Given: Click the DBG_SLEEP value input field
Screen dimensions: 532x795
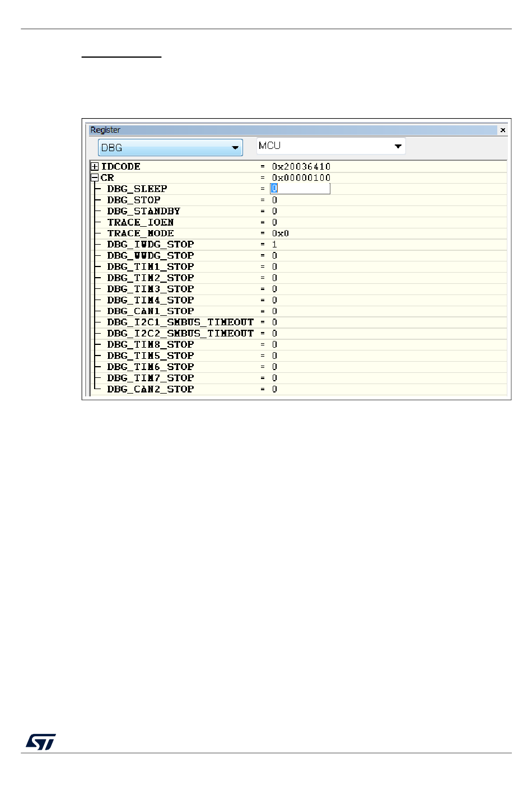Looking at the screenshot, I should coord(300,189).
